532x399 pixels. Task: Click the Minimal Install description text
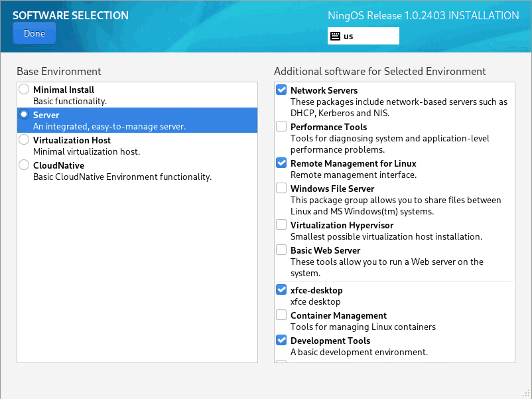(70, 101)
